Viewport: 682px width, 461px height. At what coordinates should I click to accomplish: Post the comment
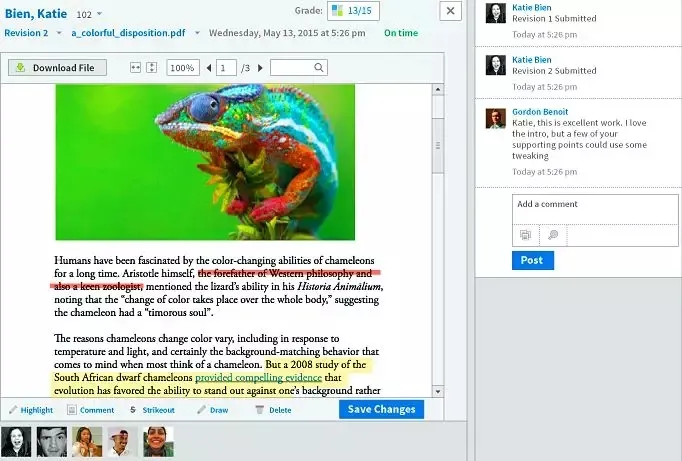pos(532,260)
